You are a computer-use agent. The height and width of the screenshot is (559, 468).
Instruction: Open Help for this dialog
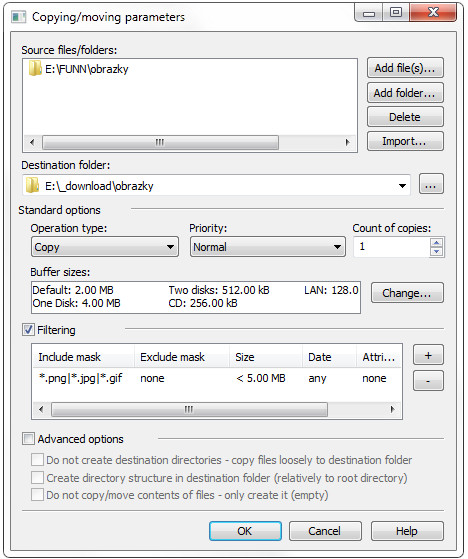pyautogui.click(x=407, y=531)
